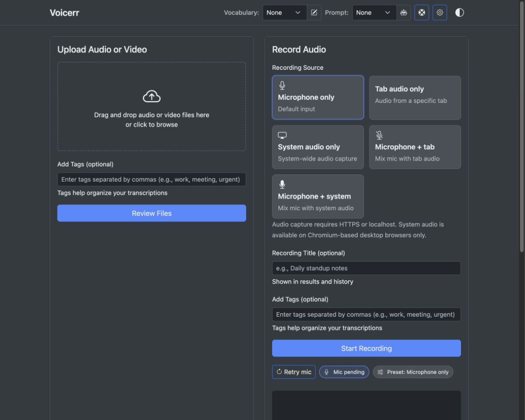Screen dimensions: 525x420
Task: Click the Upload Audio or Video heading
Action: tap(102, 49)
